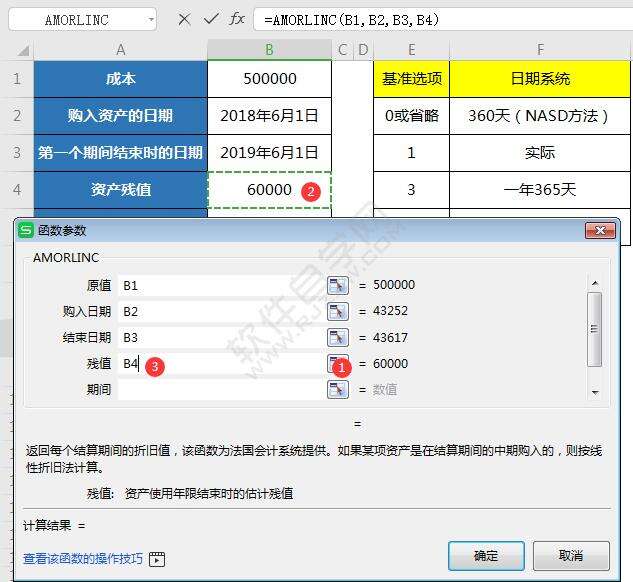Open range selector icon for 购入日期

click(x=338, y=311)
